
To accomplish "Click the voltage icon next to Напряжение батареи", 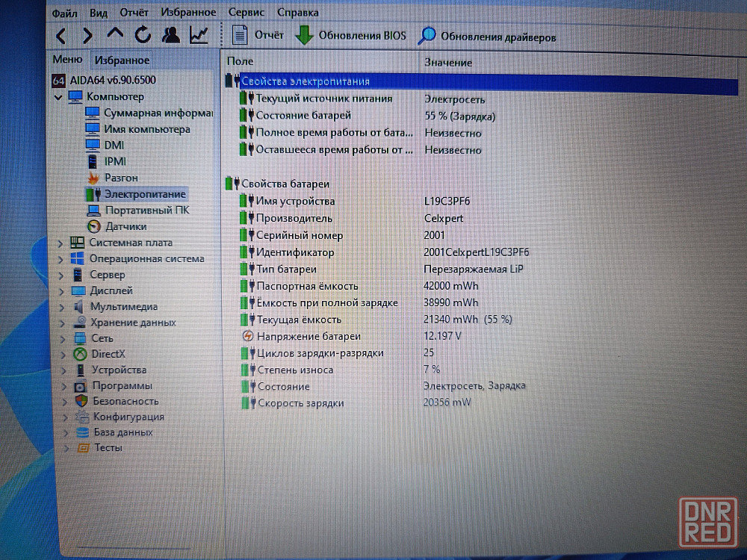I will [248, 336].
